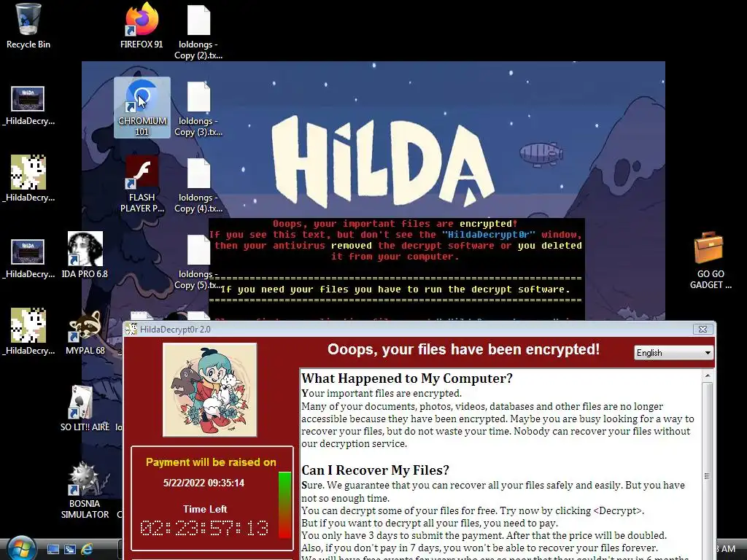The width and height of the screenshot is (747, 560).
Task: Select the CHROMIUM 101 desktop shortcut
Action: click(142, 108)
